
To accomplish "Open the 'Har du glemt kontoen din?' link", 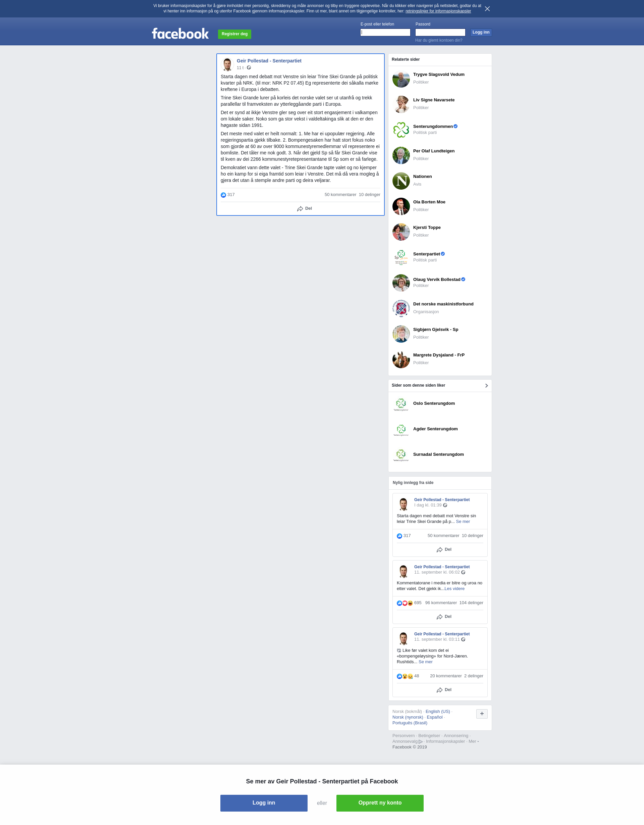I will point(439,40).
